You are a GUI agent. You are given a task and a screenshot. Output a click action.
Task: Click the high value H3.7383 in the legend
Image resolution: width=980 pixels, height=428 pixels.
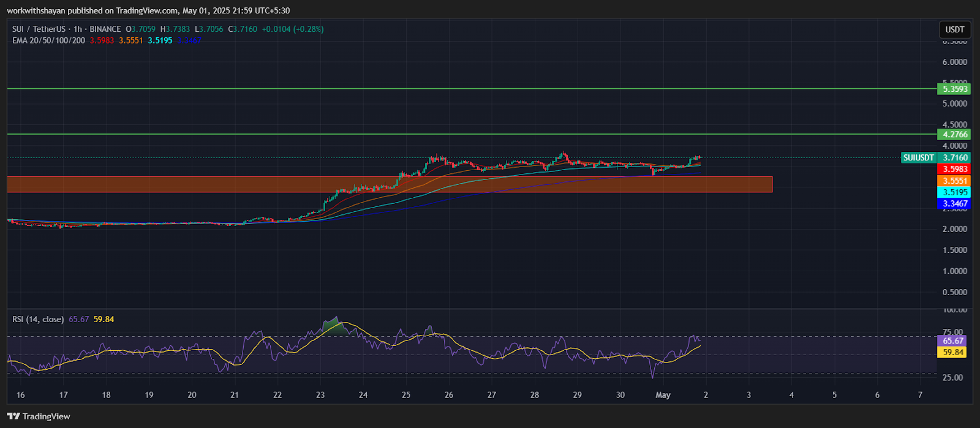(x=176, y=29)
